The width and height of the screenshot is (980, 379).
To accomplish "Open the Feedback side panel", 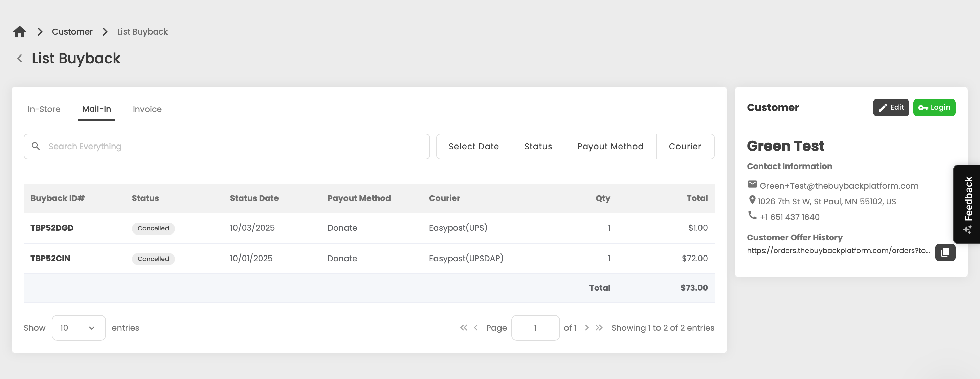I will [967, 204].
